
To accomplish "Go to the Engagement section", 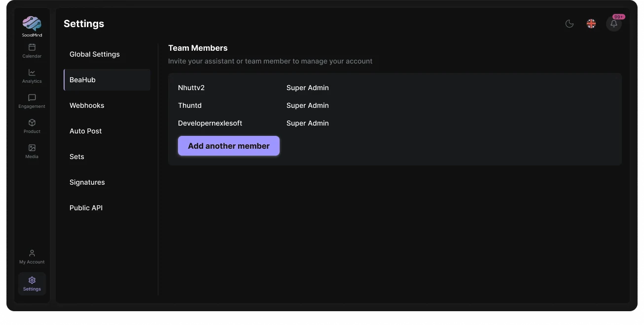I will coord(32,101).
